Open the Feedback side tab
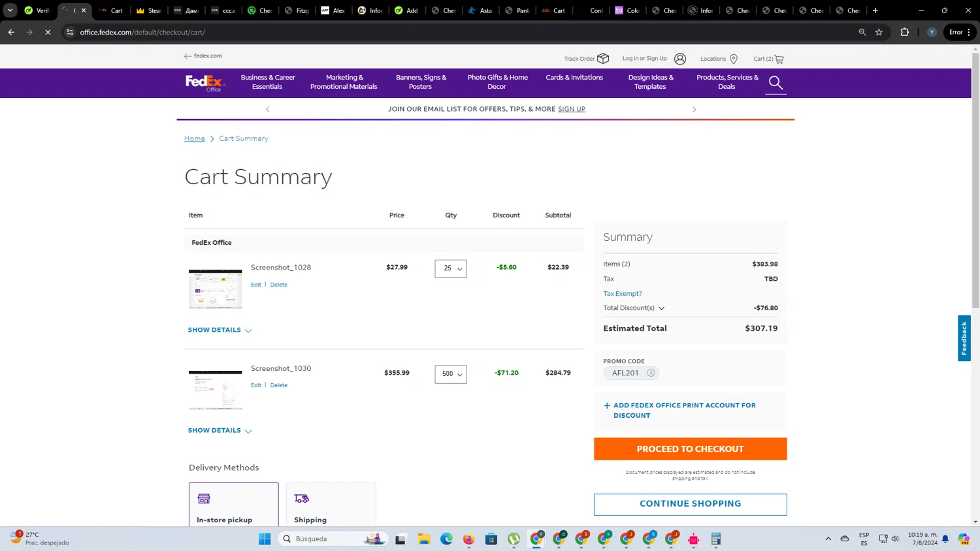 click(x=964, y=338)
